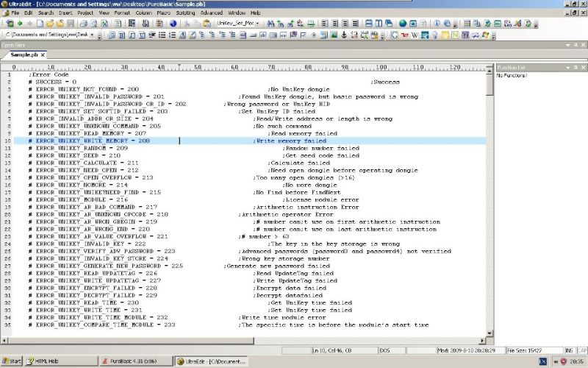588x368 pixels.
Task: Click the horizontal scrollbar right arrow
Action: click(x=483, y=341)
